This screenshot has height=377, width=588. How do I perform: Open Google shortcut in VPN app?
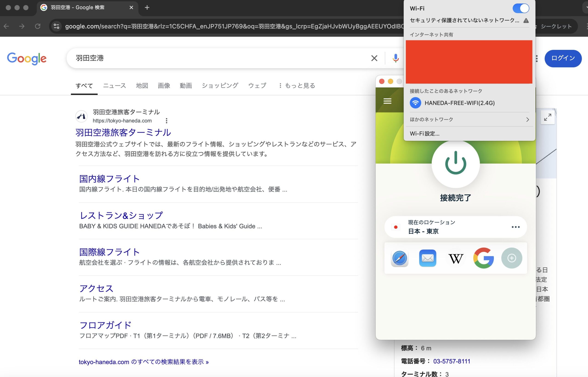(484, 258)
